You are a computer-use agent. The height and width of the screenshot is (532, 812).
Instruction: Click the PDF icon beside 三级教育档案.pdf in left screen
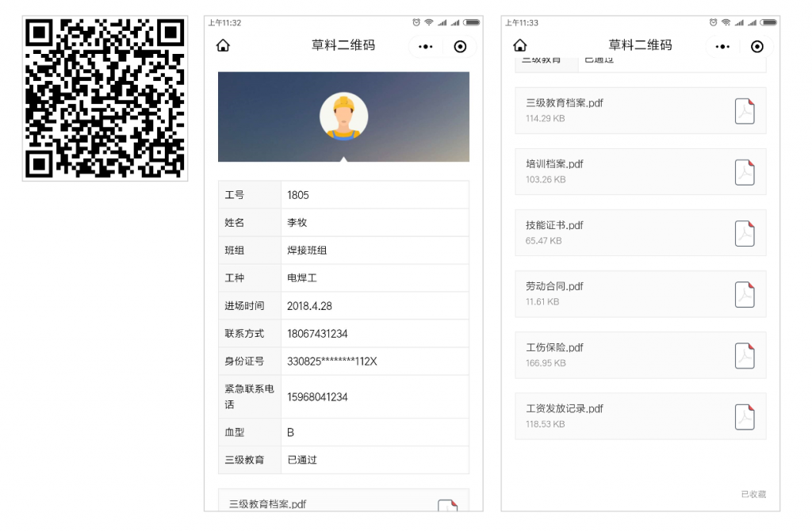(447, 505)
